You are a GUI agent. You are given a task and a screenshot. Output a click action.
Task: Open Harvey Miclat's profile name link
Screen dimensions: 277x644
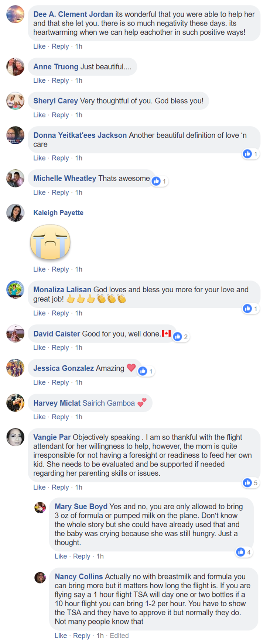(x=57, y=403)
